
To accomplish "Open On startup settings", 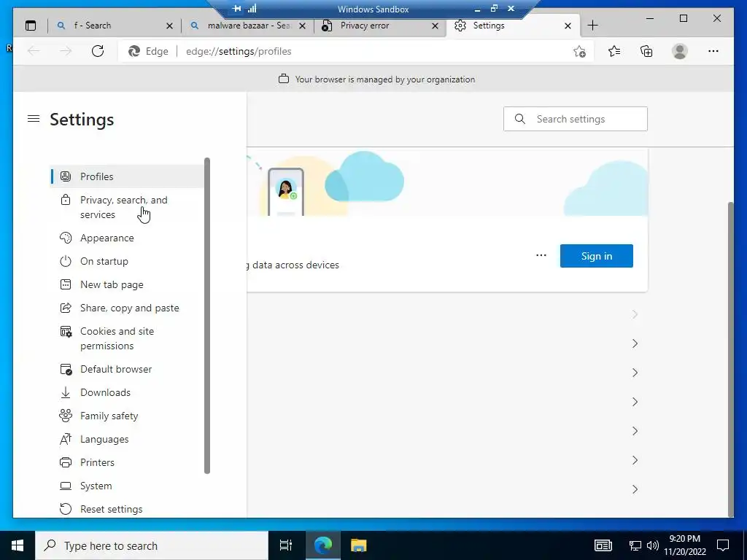I will (127, 261).
